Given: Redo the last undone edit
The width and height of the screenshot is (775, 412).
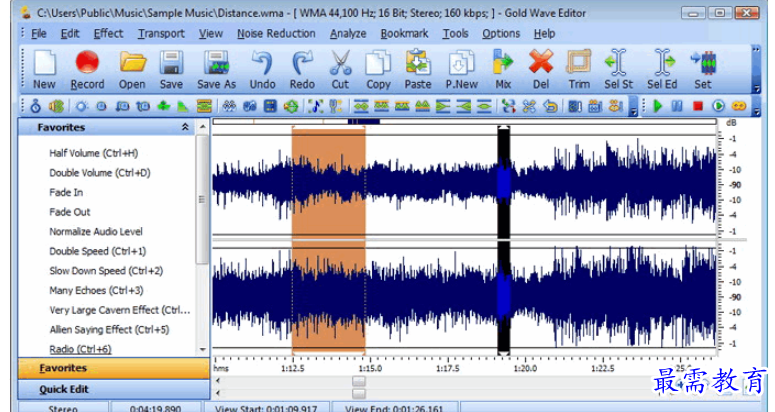Looking at the screenshot, I should 302,69.
